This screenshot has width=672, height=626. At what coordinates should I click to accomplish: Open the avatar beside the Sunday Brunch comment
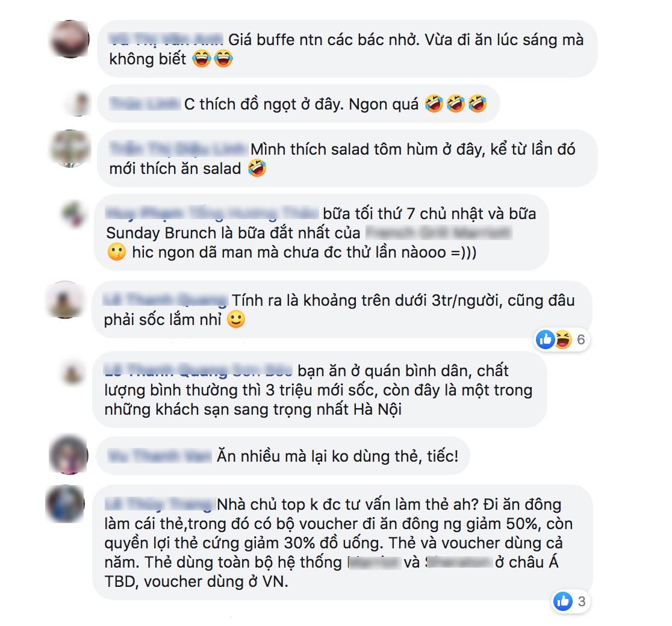pyautogui.click(x=73, y=214)
